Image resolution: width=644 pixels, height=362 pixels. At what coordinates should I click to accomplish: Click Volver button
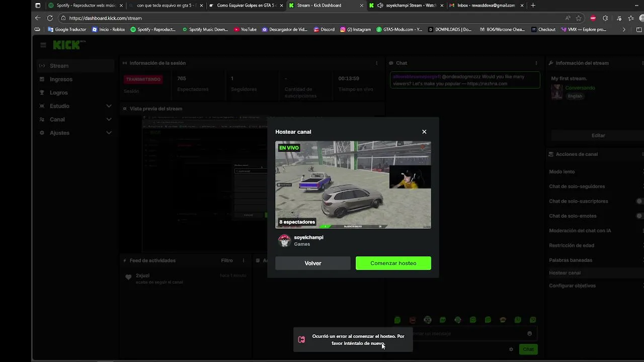point(313,263)
